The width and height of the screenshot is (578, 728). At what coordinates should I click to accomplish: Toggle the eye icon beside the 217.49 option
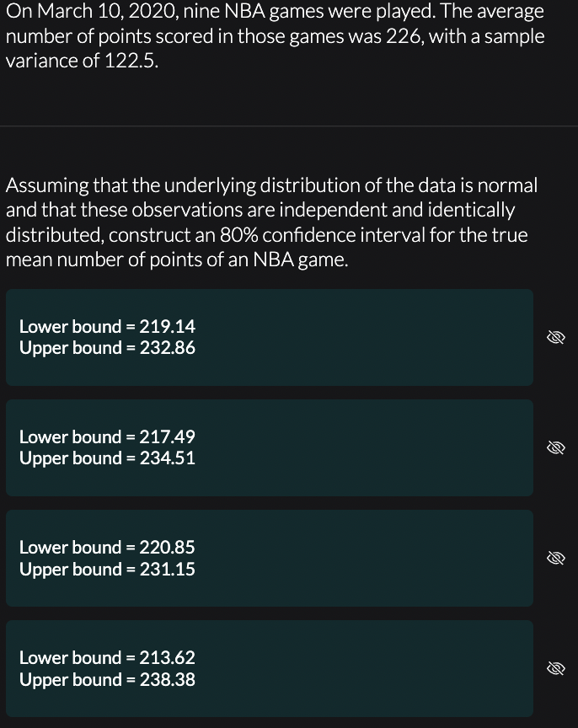click(x=556, y=447)
